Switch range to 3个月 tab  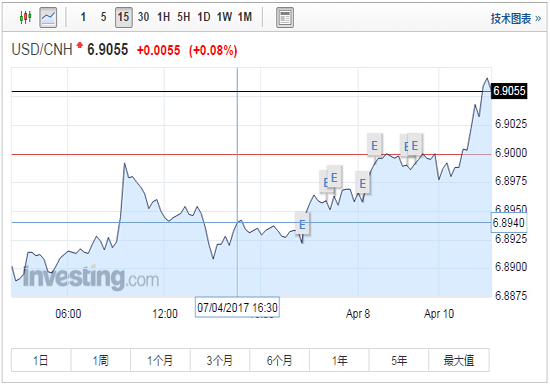coord(220,360)
